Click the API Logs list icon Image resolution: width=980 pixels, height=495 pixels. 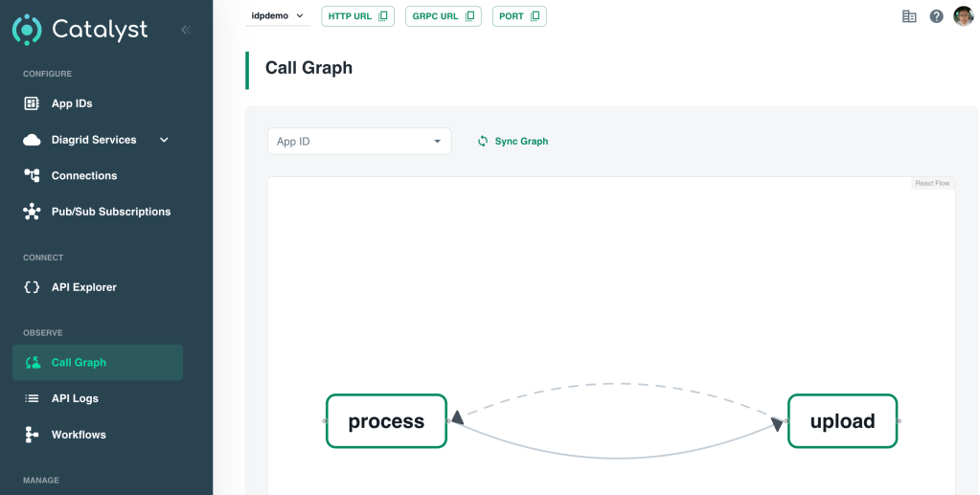coord(32,398)
